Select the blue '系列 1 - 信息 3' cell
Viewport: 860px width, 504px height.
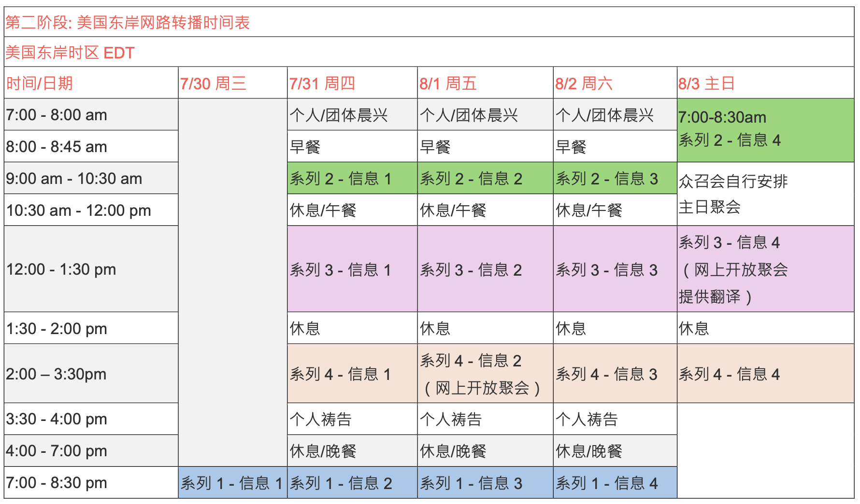point(485,482)
